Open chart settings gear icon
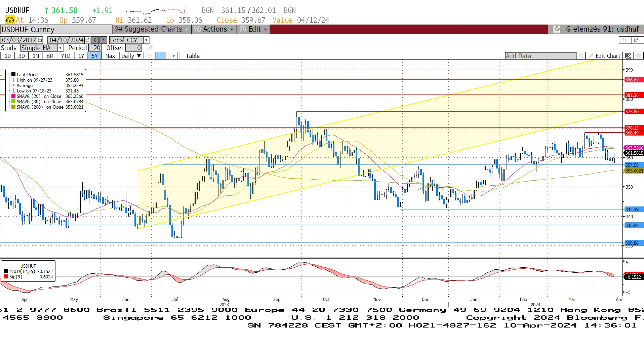 [x=638, y=56]
